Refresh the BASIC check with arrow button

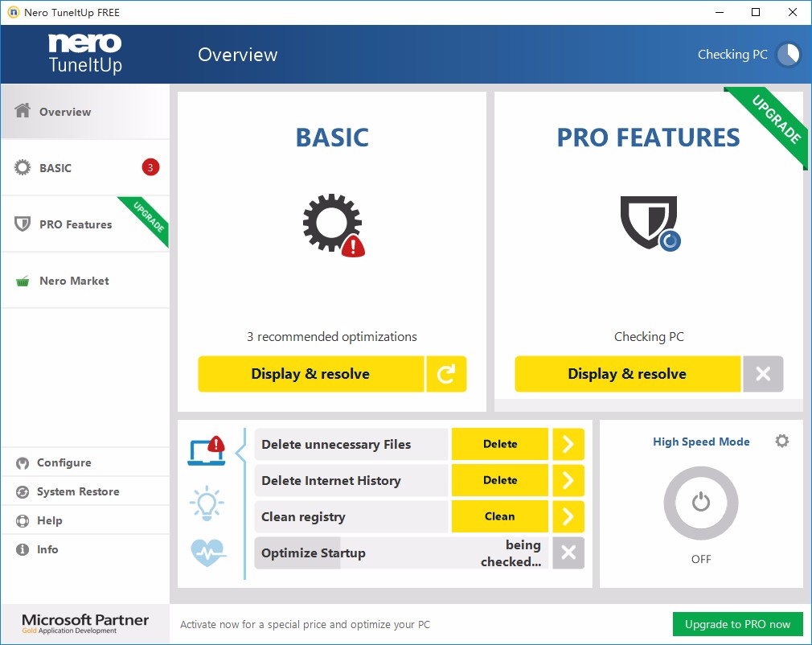point(446,374)
